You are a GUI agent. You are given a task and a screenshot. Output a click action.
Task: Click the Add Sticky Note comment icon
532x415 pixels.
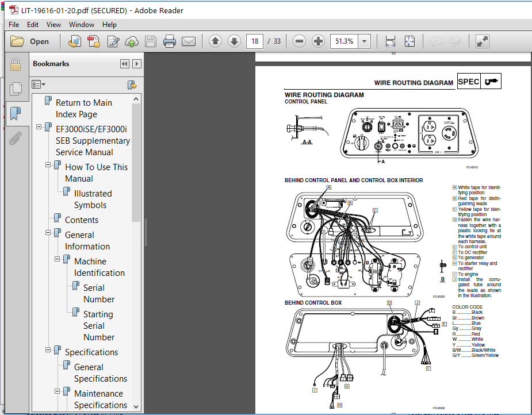pos(436,41)
